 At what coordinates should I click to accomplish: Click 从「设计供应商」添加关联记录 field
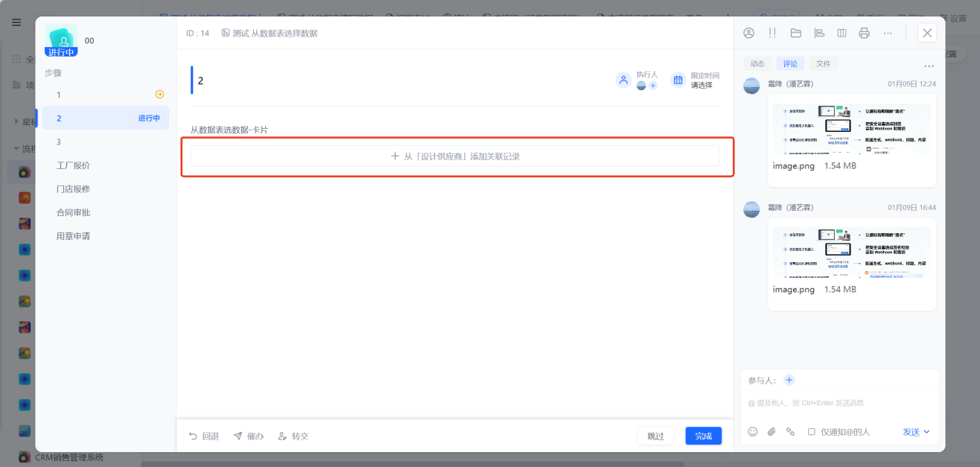[x=455, y=156]
